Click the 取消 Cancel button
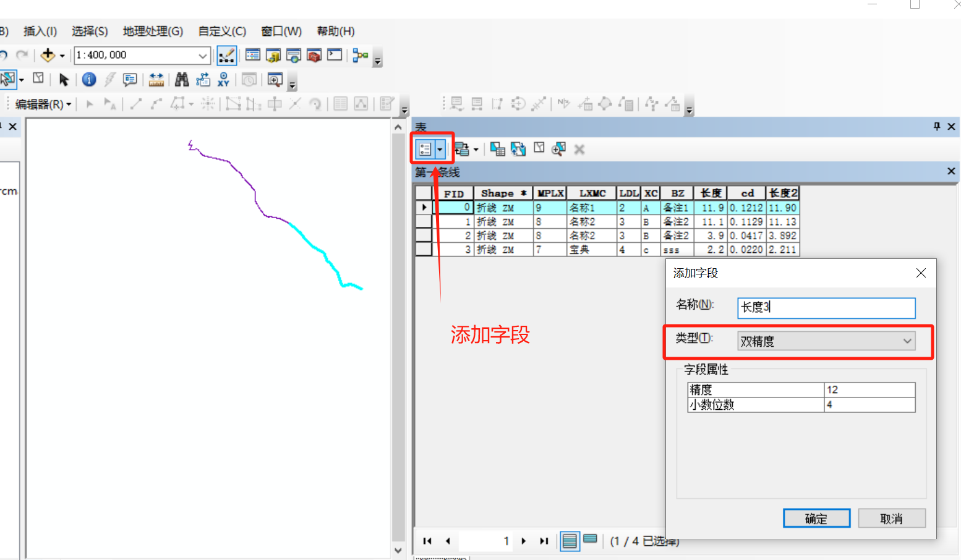The height and width of the screenshot is (560, 961). coord(891,519)
